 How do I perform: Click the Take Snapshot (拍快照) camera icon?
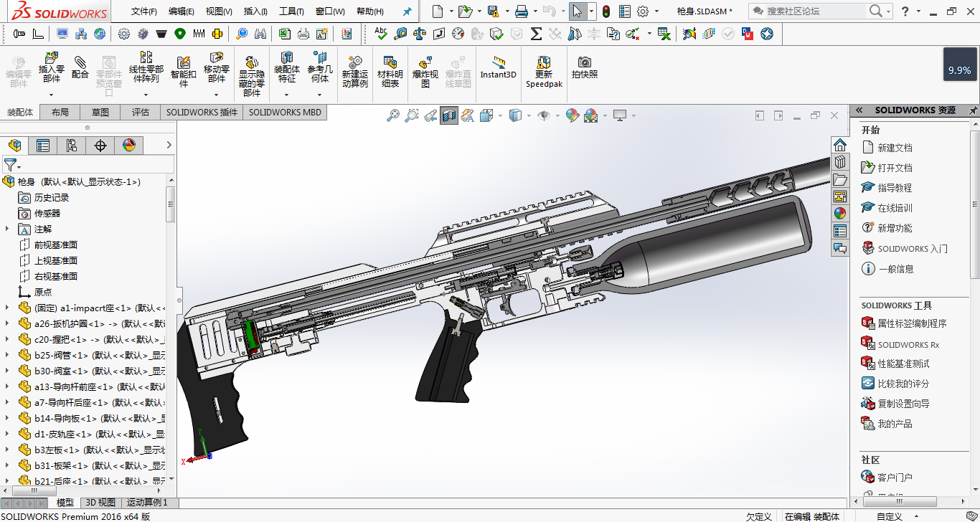coord(585,62)
